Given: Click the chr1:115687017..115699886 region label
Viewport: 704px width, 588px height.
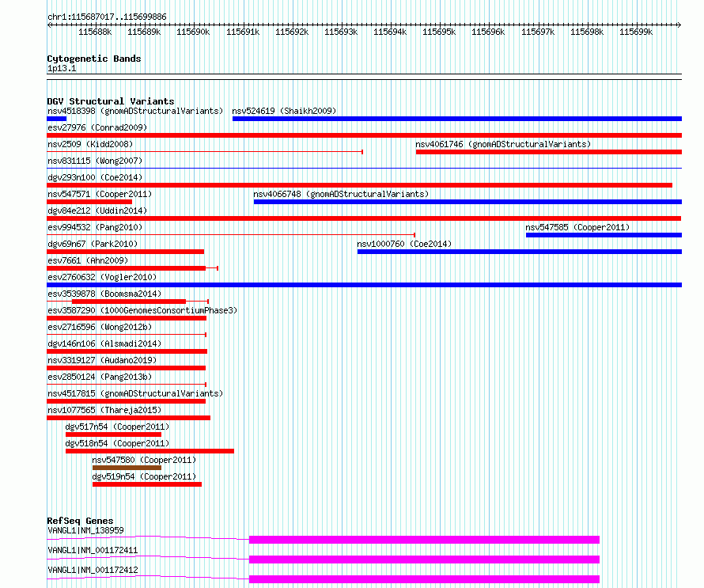Looking at the screenshot, I should coord(107,17).
